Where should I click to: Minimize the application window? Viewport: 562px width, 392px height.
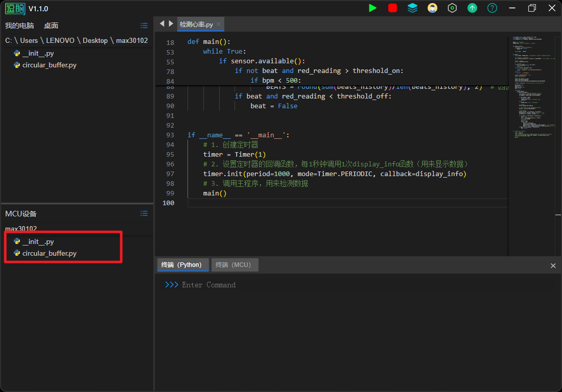[512, 8]
